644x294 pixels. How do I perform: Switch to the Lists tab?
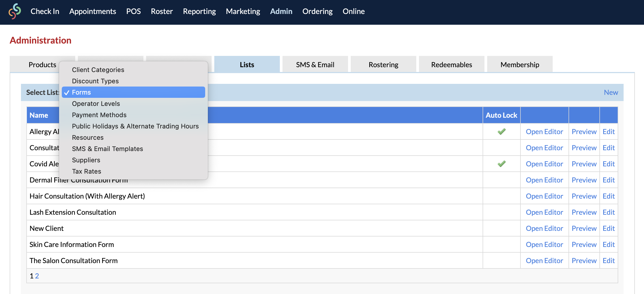click(247, 64)
